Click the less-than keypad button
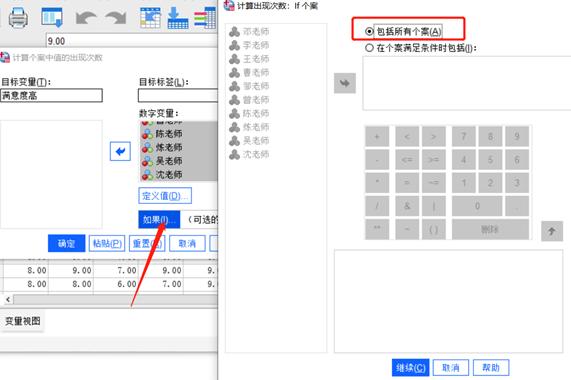 click(407, 136)
